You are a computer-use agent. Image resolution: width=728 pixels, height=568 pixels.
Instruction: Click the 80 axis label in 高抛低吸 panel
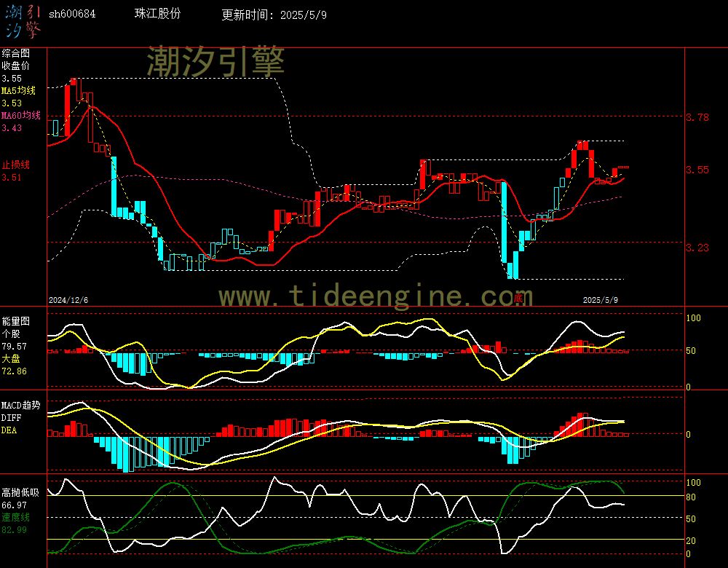691,497
